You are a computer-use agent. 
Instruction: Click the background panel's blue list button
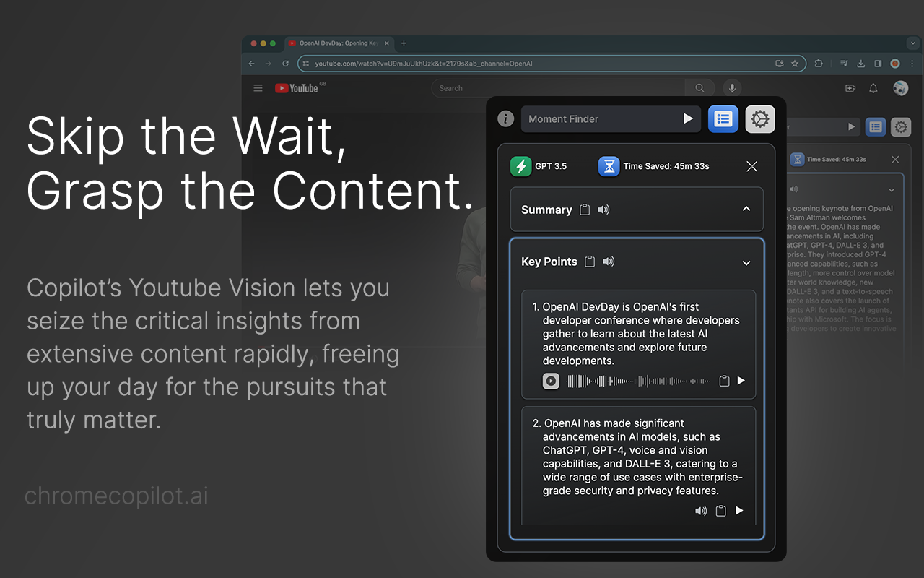(876, 127)
